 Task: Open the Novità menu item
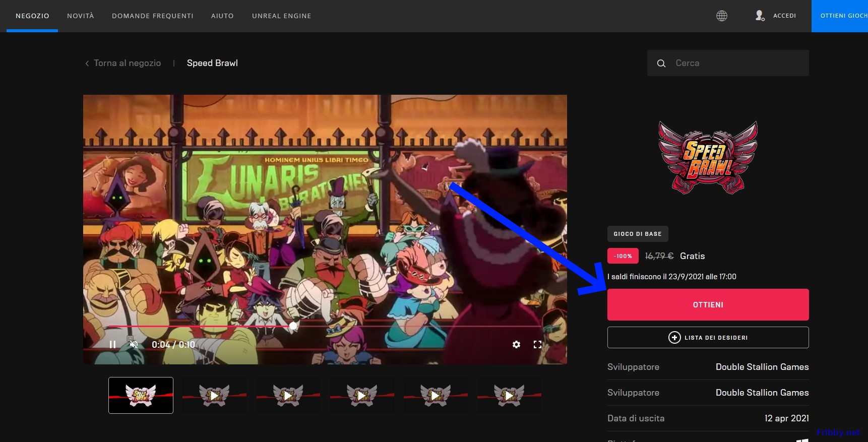tap(81, 16)
